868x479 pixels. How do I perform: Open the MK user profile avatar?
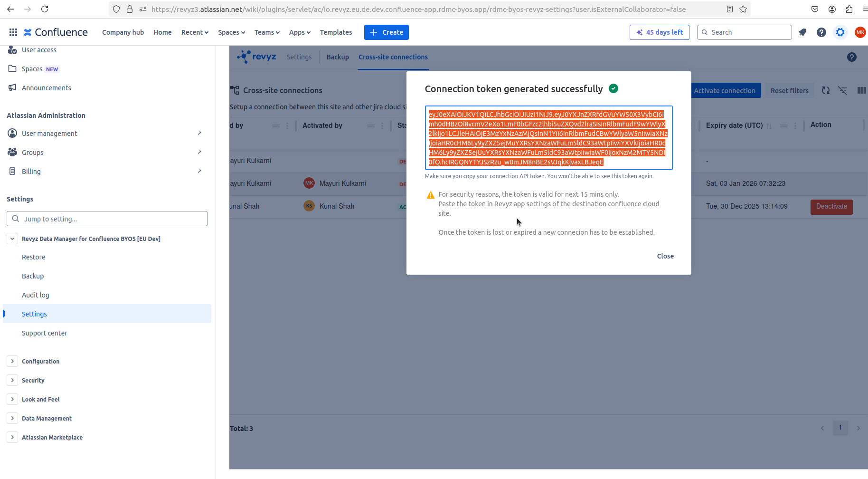coord(860,32)
